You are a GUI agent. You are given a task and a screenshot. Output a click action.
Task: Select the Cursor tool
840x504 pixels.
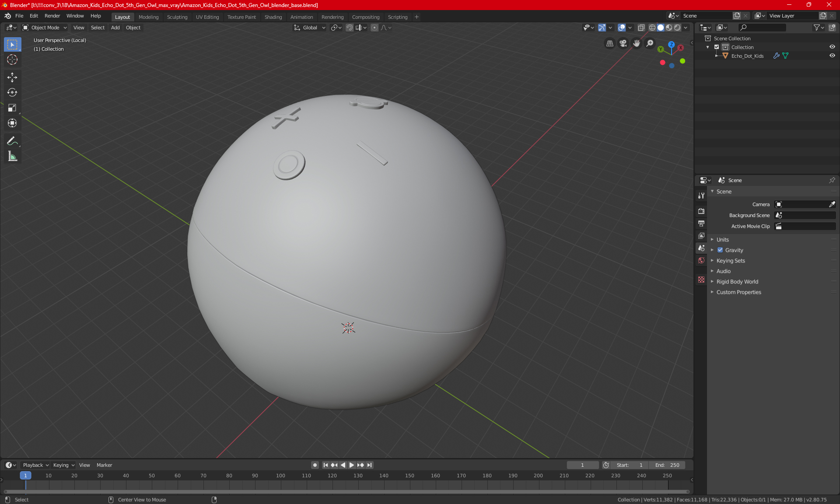(x=12, y=59)
